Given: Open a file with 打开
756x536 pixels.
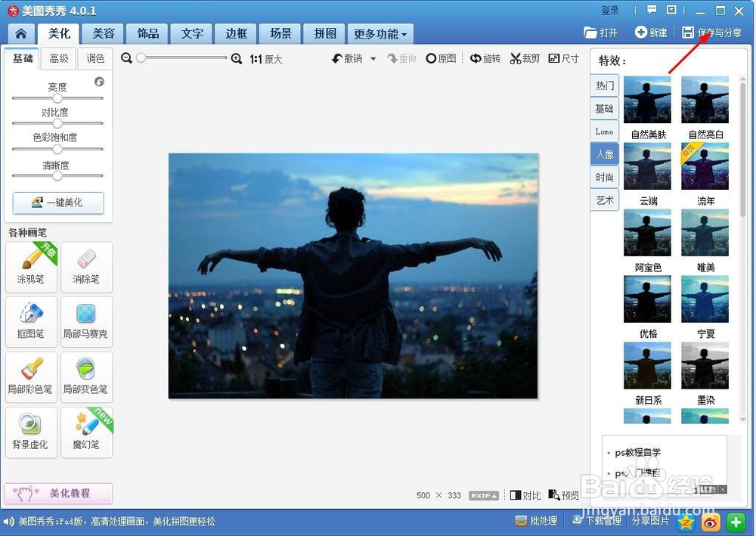Looking at the screenshot, I should click(600, 33).
